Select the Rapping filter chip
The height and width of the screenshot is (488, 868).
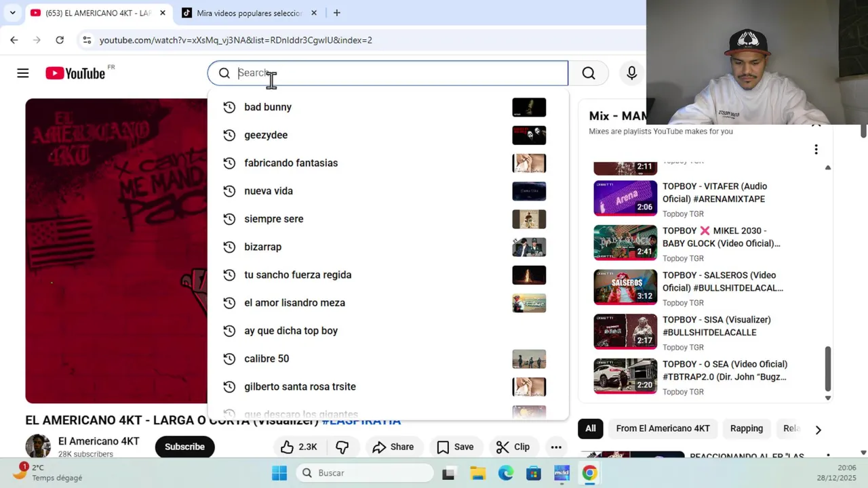(x=747, y=428)
